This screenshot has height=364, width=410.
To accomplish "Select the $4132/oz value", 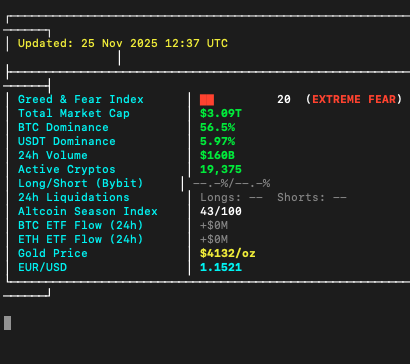I will pyautogui.click(x=228, y=253).
